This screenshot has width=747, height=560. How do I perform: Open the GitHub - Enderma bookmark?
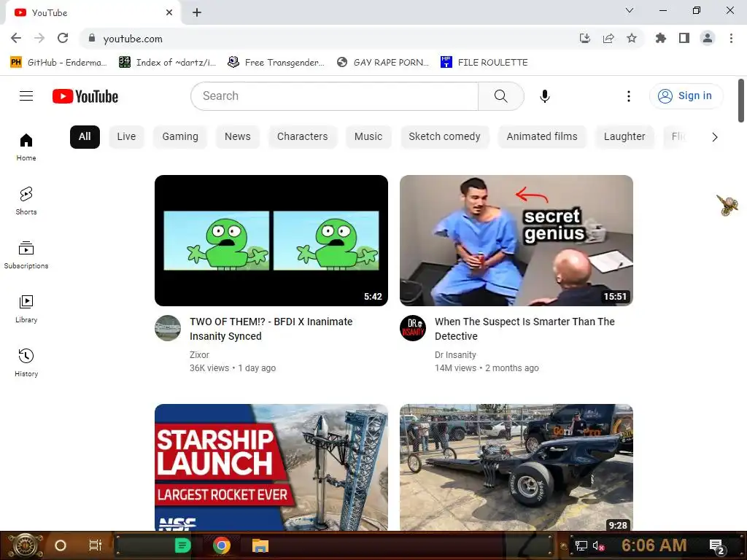click(x=58, y=63)
